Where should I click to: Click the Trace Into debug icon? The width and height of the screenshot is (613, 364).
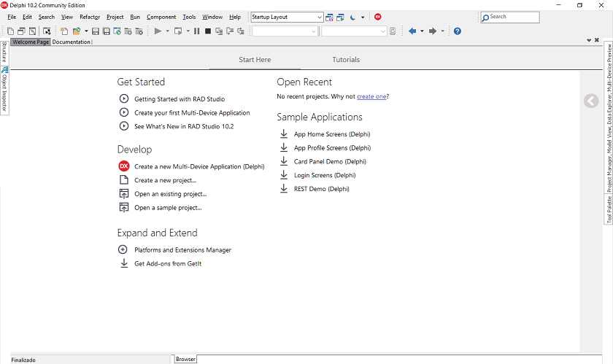[x=219, y=31]
